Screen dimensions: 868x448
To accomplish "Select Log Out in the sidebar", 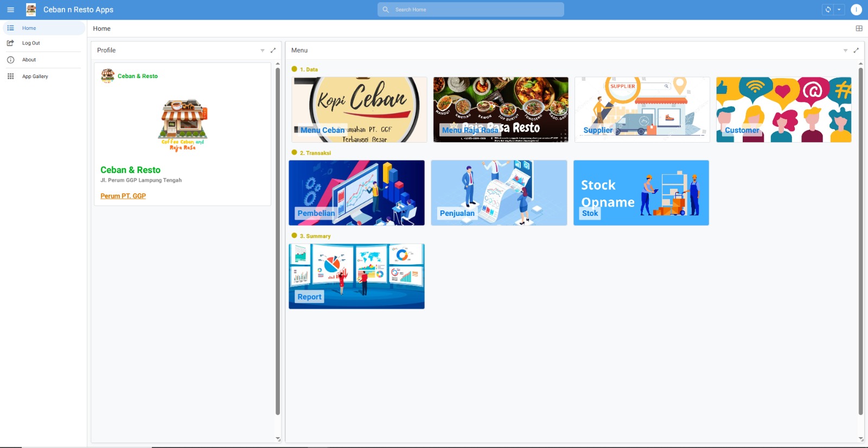I will [31, 43].
